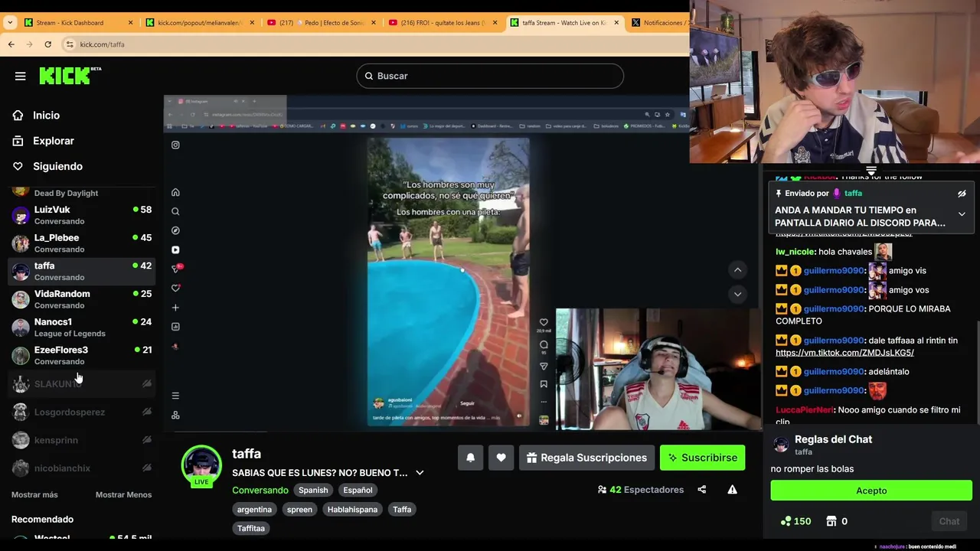Viewport: 980px width, 551px height.
Task: Click reel up arrow in streamed video
Action: 737,269
